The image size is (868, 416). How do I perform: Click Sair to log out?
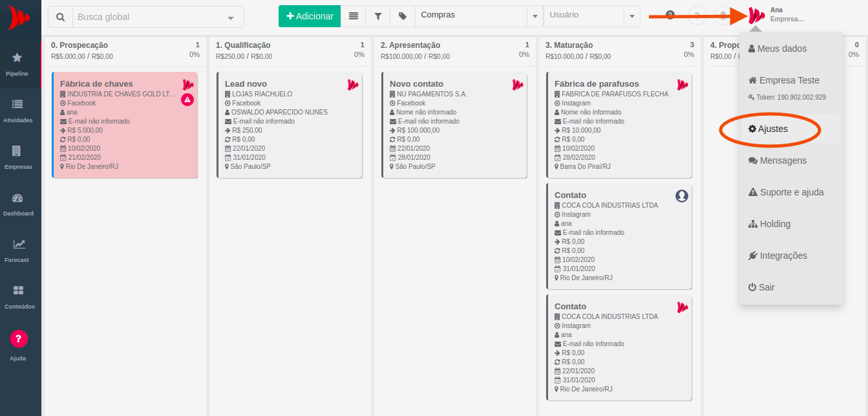click(x=761, y=287)
